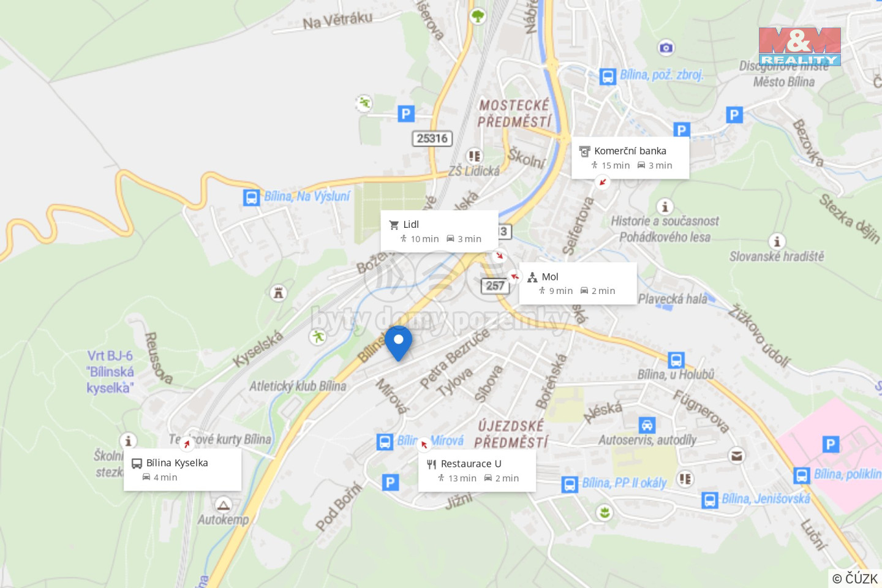Click the Autokemp campsite icon
The height and width of the screenshot is (588, 882).
(223, 505)
